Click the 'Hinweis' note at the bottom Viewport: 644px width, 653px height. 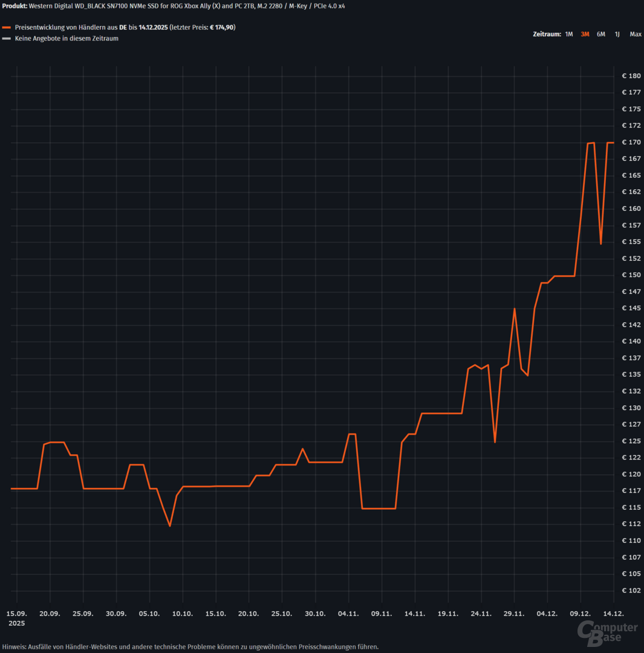coord(190,646)
